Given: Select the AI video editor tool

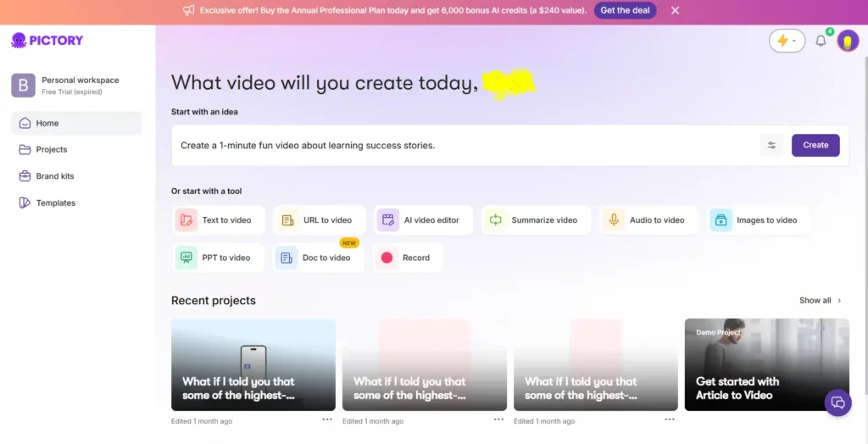Looking at the screenshot, I should (424, 220).
